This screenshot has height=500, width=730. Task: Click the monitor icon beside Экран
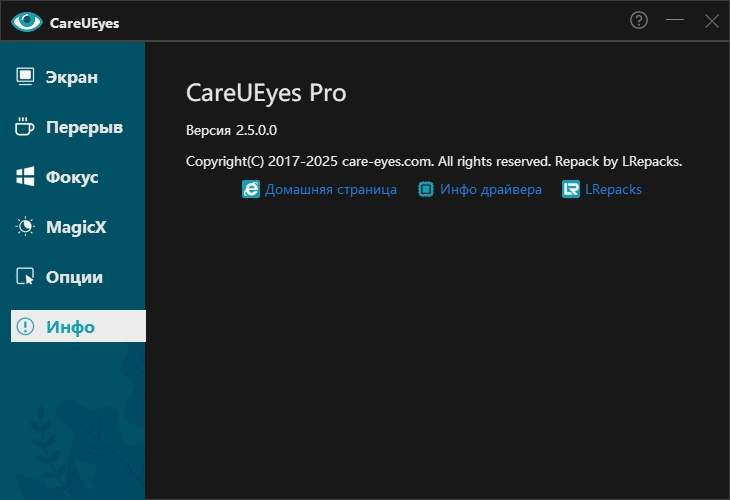point(26,77)
